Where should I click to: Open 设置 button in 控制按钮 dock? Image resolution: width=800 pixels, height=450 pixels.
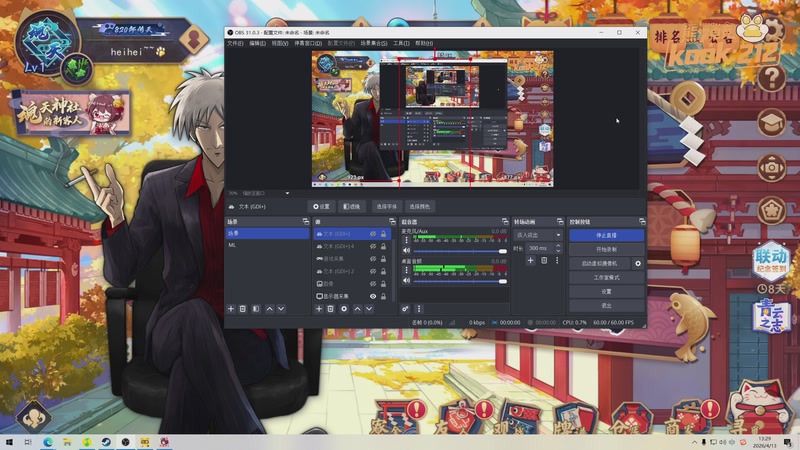(606, 291)
